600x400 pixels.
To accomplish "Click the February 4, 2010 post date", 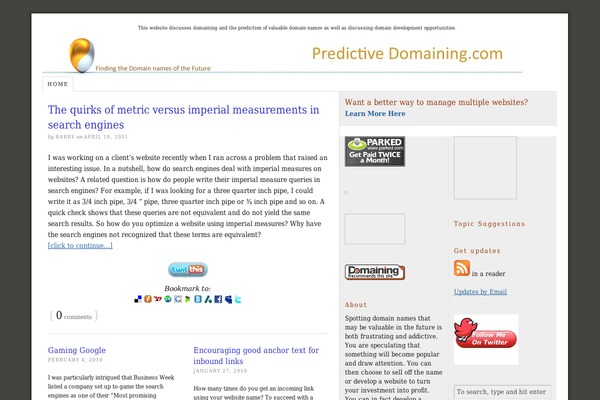I will pos(75,360).
